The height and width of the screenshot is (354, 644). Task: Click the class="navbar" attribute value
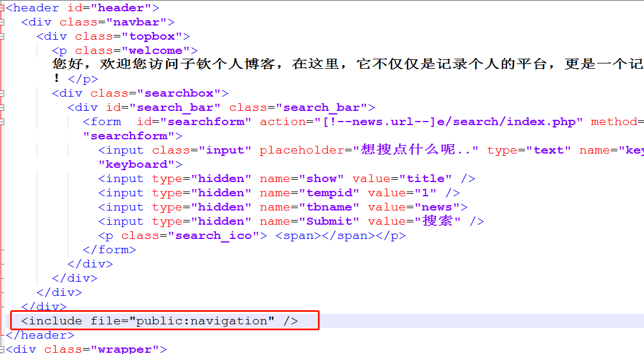click(x=135, y=22)
